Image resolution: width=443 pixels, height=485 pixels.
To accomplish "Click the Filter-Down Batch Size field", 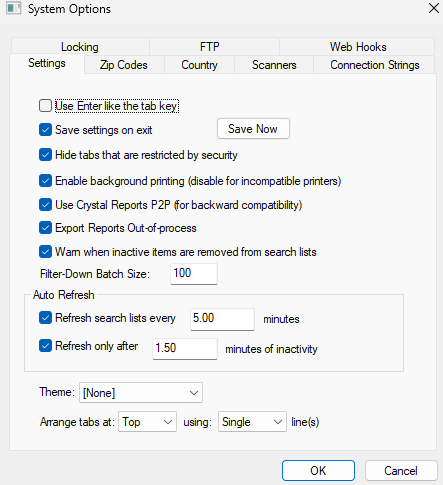I will pyautogui.click(x=194, y=274).
